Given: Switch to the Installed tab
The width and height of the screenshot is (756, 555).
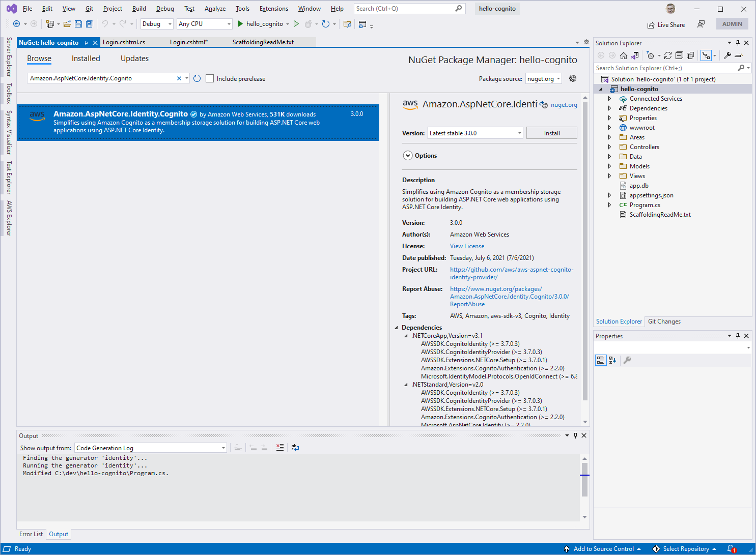Looking at the screenshot, I should 86,59.
